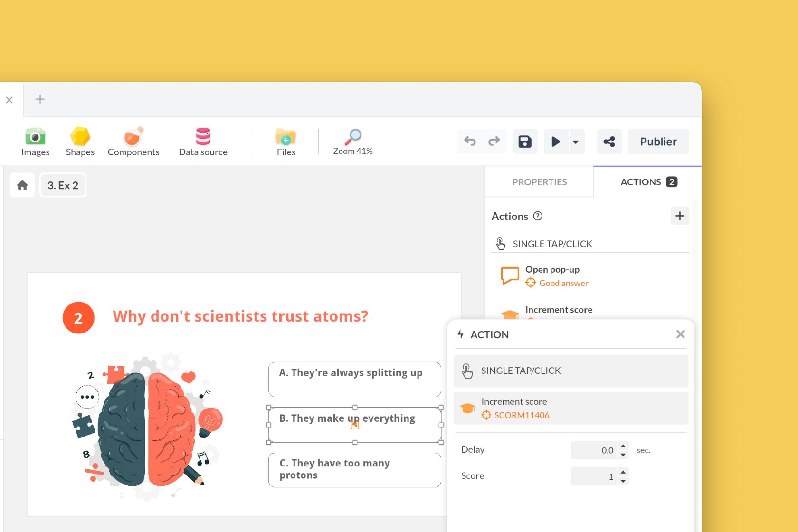Click the Undo arrow
The image size is (798, 532).
(x=470, y=141)
